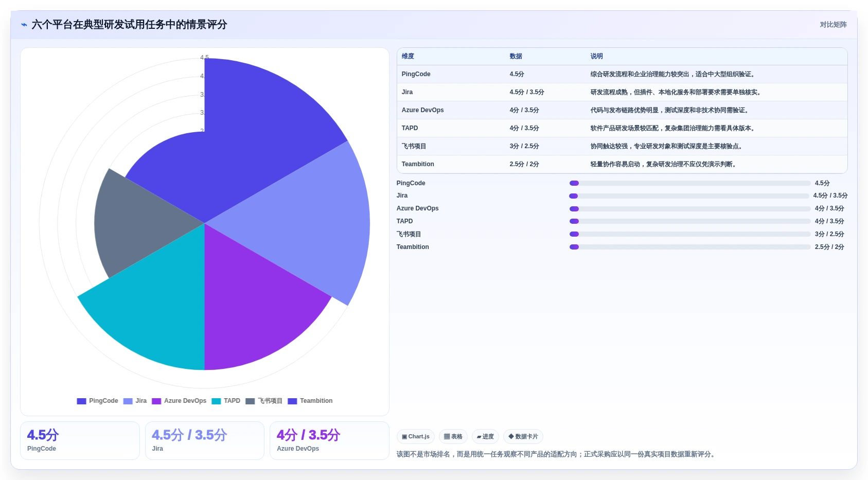Select Teambition row in the table

622,164
